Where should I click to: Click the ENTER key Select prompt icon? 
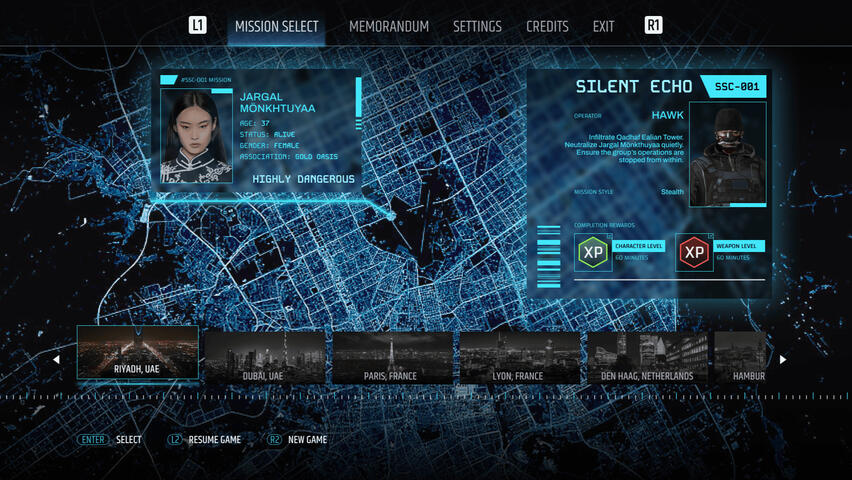click(x=93, y=440)
